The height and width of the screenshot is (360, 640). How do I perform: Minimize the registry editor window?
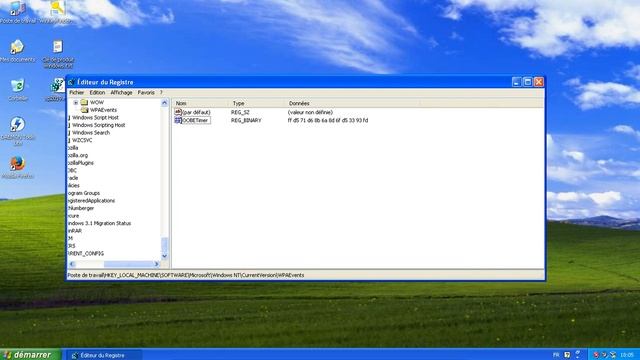tap(516, 82)
